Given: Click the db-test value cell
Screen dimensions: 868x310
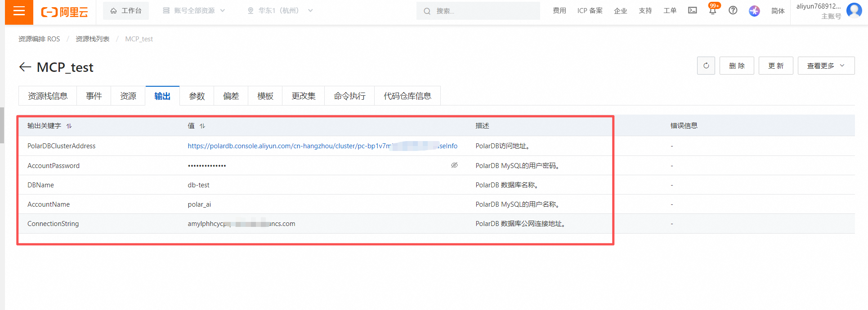Looking at the screenshot, I should (x=199, y=185).
